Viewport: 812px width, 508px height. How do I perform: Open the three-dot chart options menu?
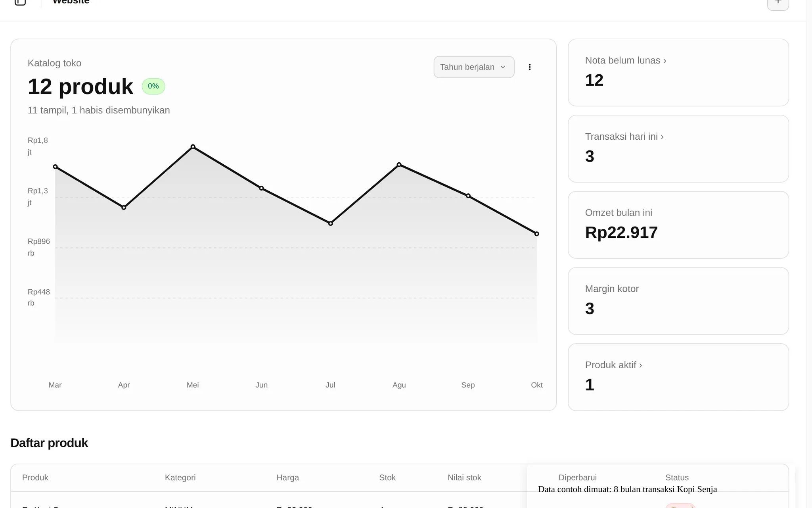click(x=530, y=67)
